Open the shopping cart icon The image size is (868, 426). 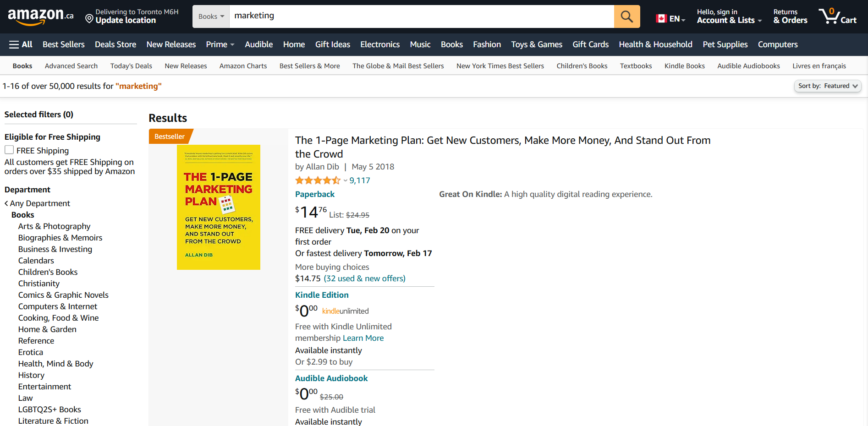837,16
